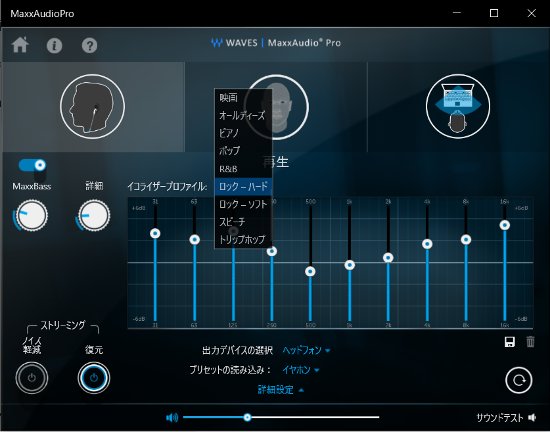Click the 8k equalizer slider handle
Viewport: 550px width, 432px height.
[x=466, y=239]
